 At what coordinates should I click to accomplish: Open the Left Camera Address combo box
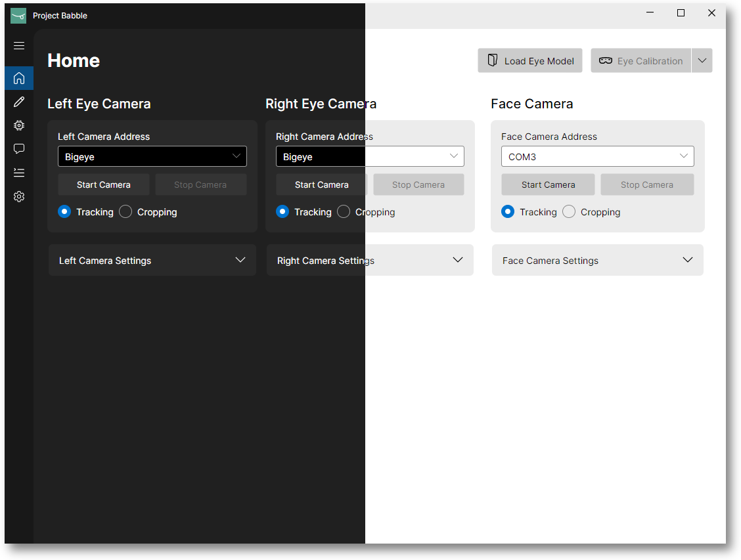click(x=152, y=156)
